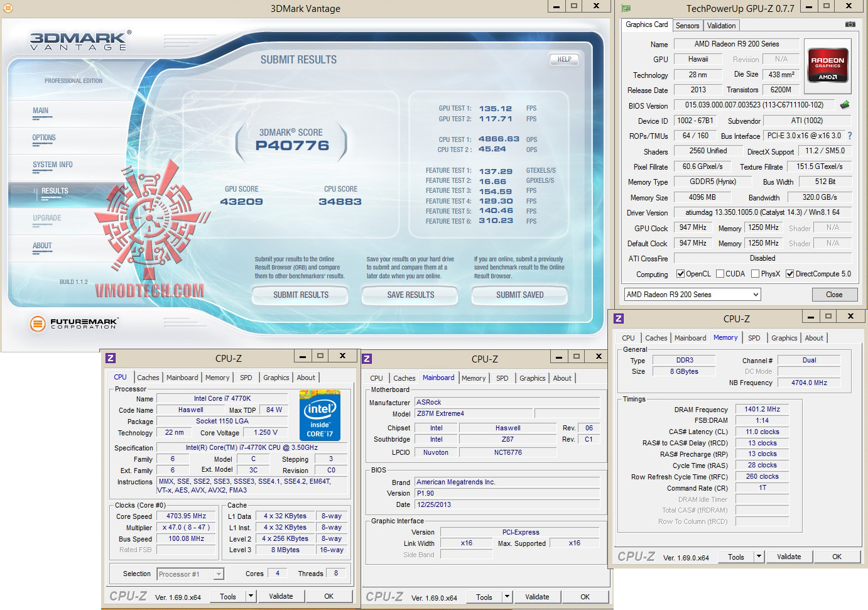The image size is (868, 610).
Task: Click the CPU-Z BIOS brand 'American Megatrends Inc.'
Action: pyautogui.click(x=507, y=482)
